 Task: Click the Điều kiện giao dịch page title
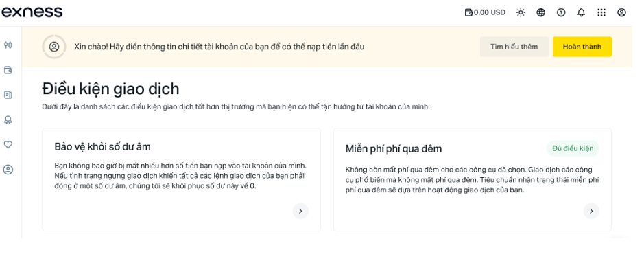point(110,89)
